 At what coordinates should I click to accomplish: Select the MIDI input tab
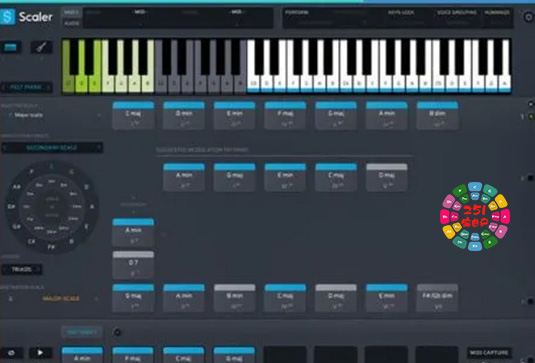[x=71, y=13]
